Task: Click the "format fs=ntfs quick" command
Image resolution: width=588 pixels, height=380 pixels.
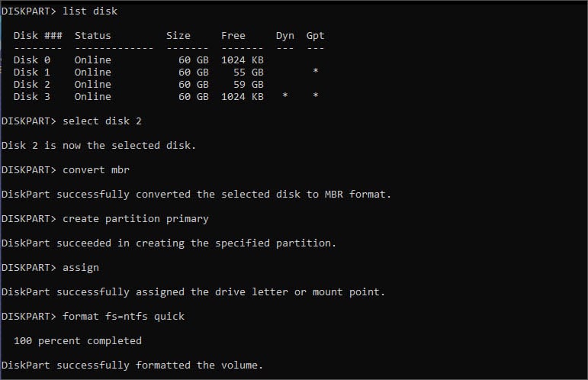Action: 124,316
